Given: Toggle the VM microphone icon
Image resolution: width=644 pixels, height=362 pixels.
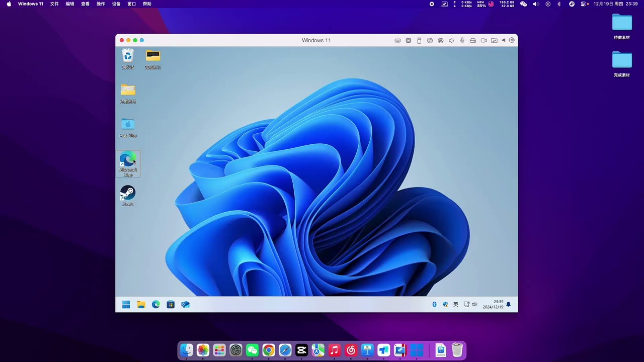Looking at the screenshot, I should click(x=462, y=40).
